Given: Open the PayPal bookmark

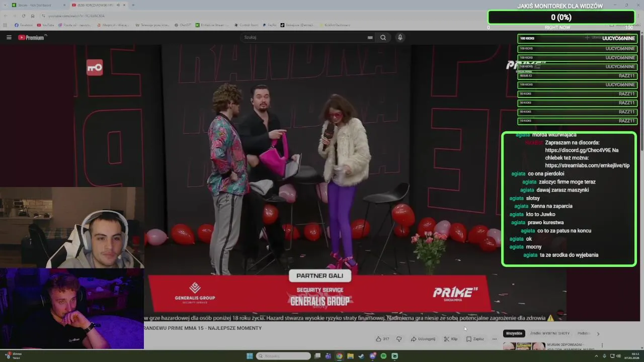Looking at the screenshot, I should pos(270,25).
